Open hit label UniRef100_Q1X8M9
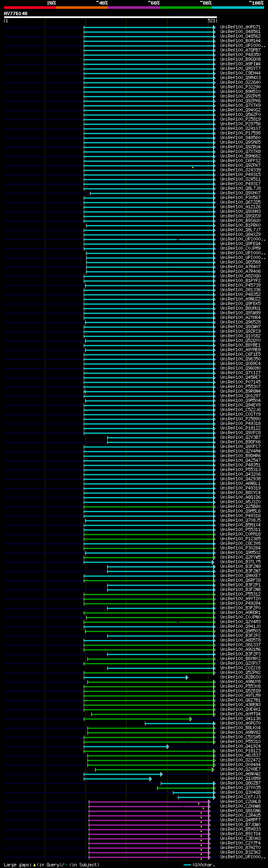This screenshot has height=868, width=268. click(x=240, y=778)
